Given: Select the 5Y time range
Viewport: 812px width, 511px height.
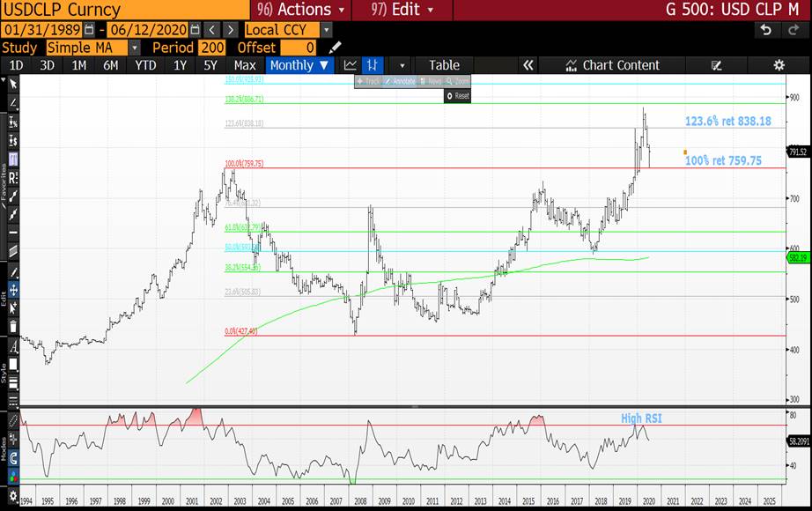Looking at the screenshot, I should tap(210, 65).
